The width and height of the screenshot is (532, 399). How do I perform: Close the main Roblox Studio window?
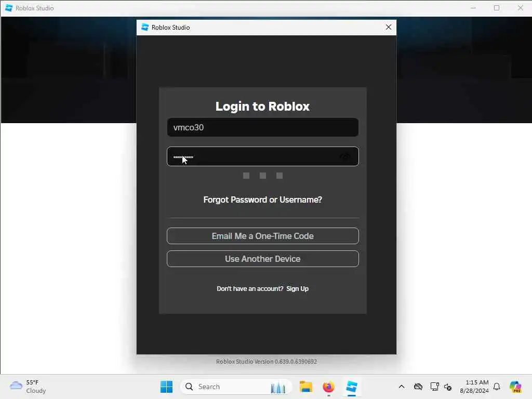click(x=520, y=8)
